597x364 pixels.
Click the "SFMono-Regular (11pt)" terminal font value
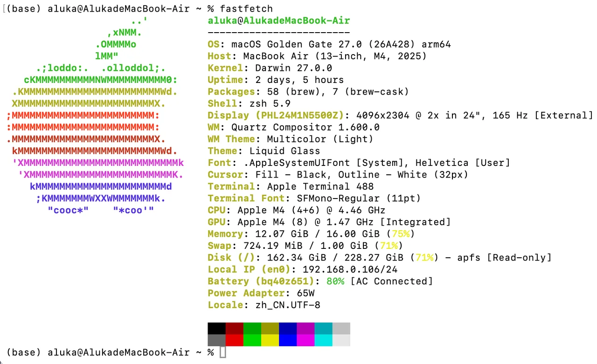[359, 199]
